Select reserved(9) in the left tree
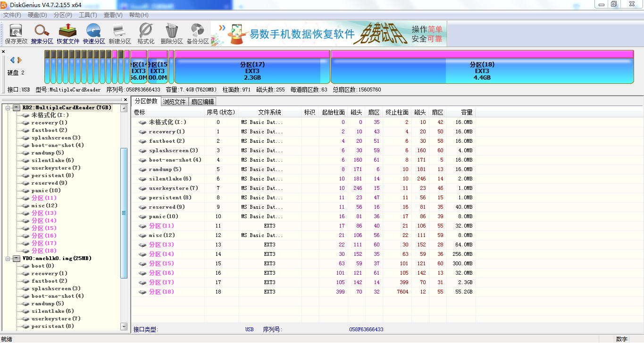The image size is (644, 343). tap(50, 183)
